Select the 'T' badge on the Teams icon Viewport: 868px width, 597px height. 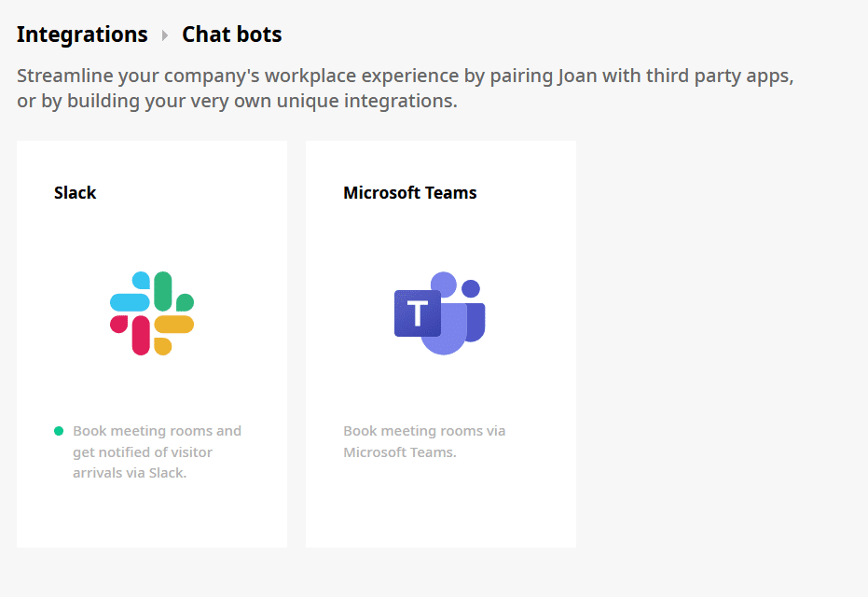(x=417, y=313)
